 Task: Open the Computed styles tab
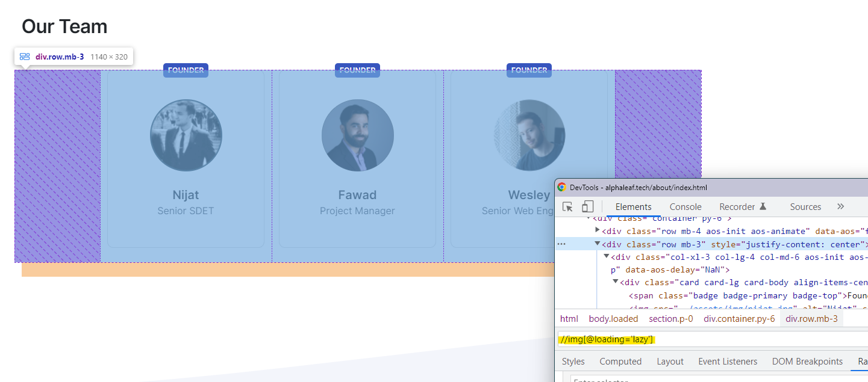pyautogui.click(x=620, y=362)
